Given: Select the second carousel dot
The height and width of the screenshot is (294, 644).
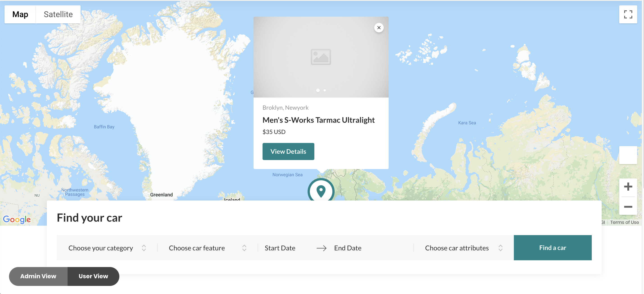Looking at the screenshot, I should tap(324, 90).
